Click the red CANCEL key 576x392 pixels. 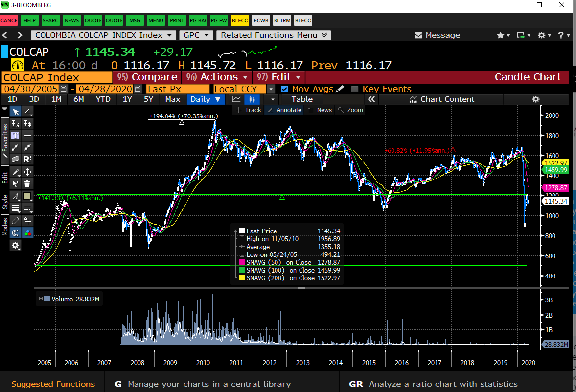[9, 20]
